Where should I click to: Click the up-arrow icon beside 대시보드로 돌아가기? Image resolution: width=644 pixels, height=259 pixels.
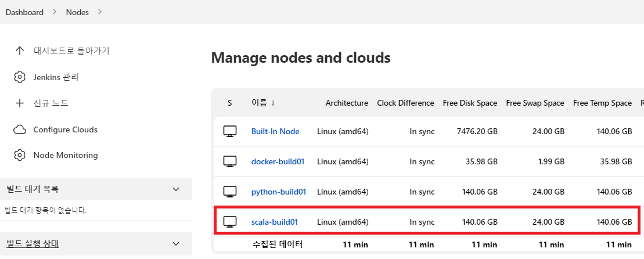19,51
